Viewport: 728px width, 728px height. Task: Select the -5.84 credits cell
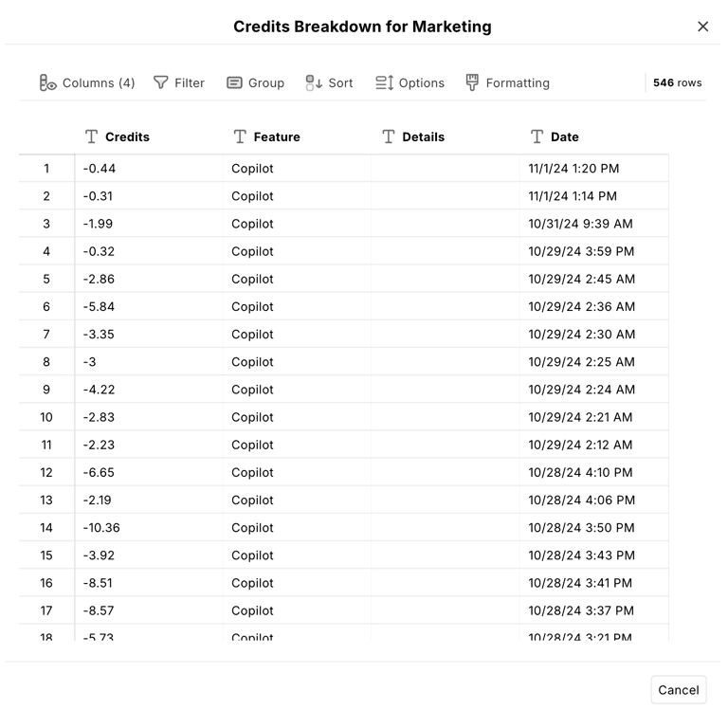tap(149, 306)
